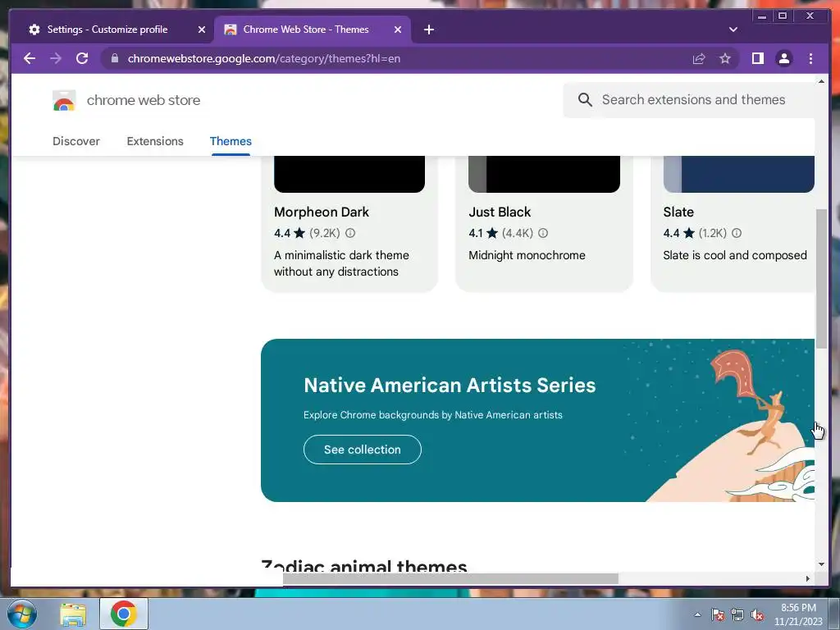Click the horizontal scrollbar thumb
840x630 pixels.
450,578
